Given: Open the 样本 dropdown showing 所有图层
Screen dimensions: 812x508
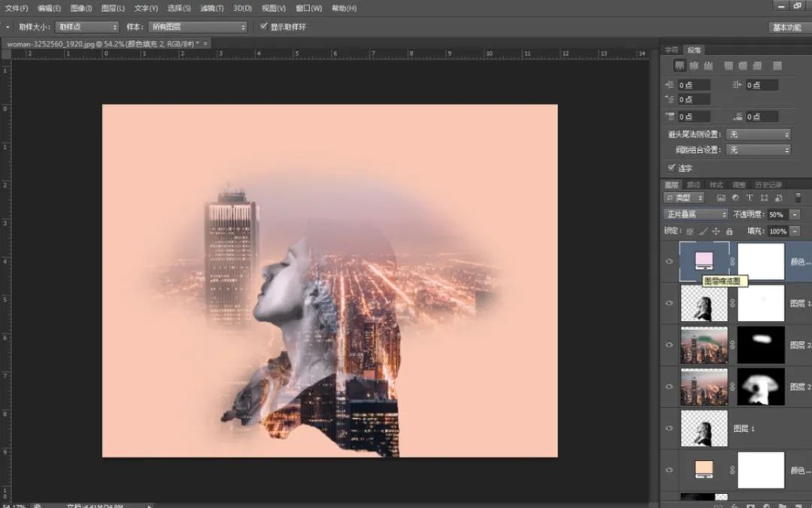Looking at the screenshot, I should coord(197,27).
